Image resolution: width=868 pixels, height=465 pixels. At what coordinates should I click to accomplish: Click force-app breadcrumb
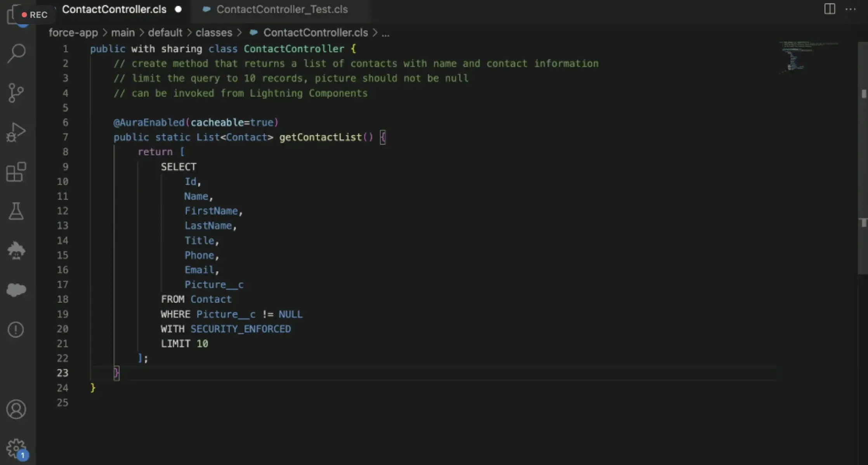click(73, 33)
